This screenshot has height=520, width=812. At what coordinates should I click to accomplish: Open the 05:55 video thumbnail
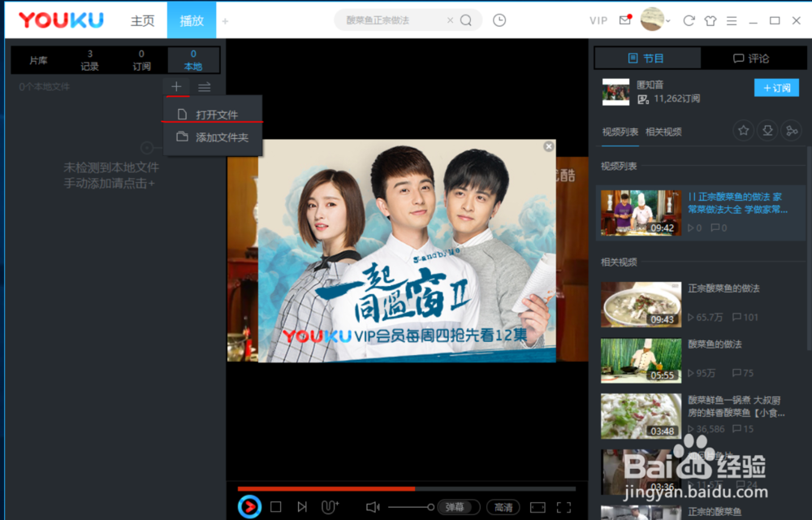click(x=641, y=361)
